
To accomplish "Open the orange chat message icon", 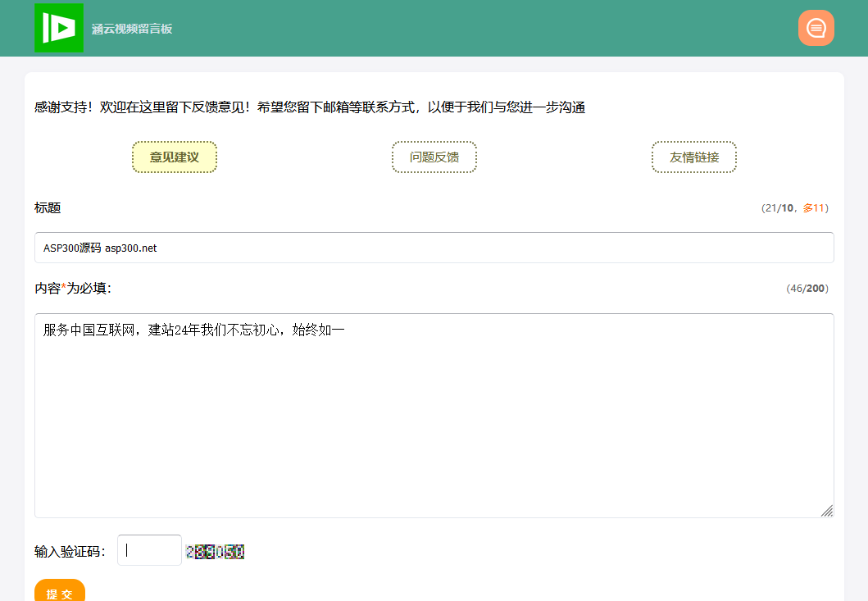I will 816,28.
